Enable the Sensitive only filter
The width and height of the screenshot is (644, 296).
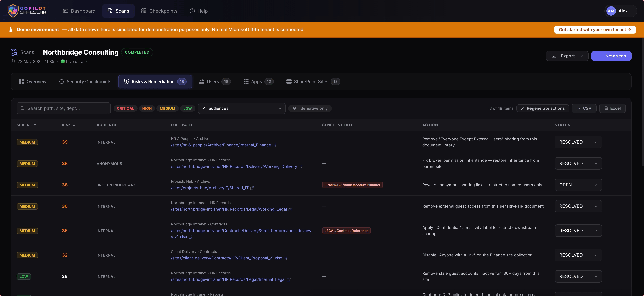pyautogui.click(x=310, y=108)
